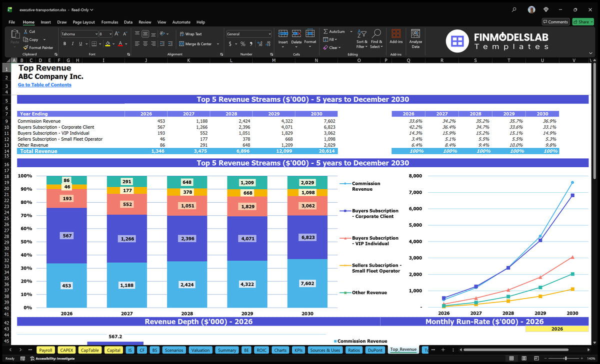This screenshot has width=600, height=364.
Task: Apply accounting dollar format
Action: tap(230, 44)
